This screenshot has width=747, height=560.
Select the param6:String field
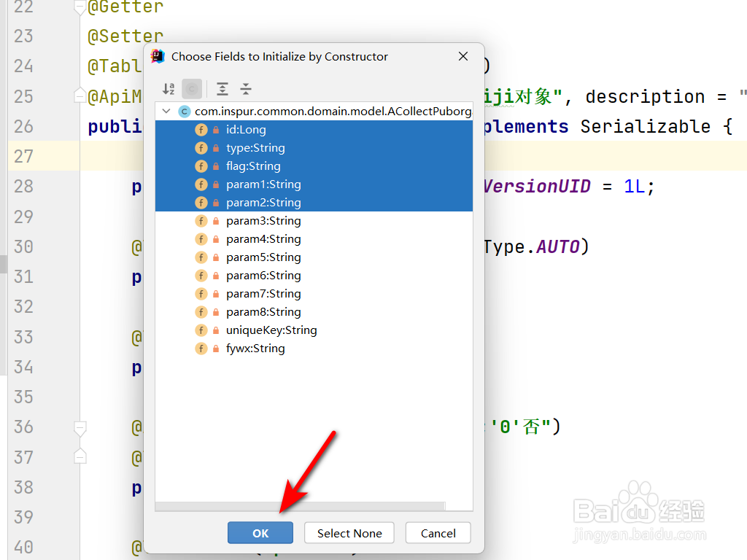click(314, 275)
